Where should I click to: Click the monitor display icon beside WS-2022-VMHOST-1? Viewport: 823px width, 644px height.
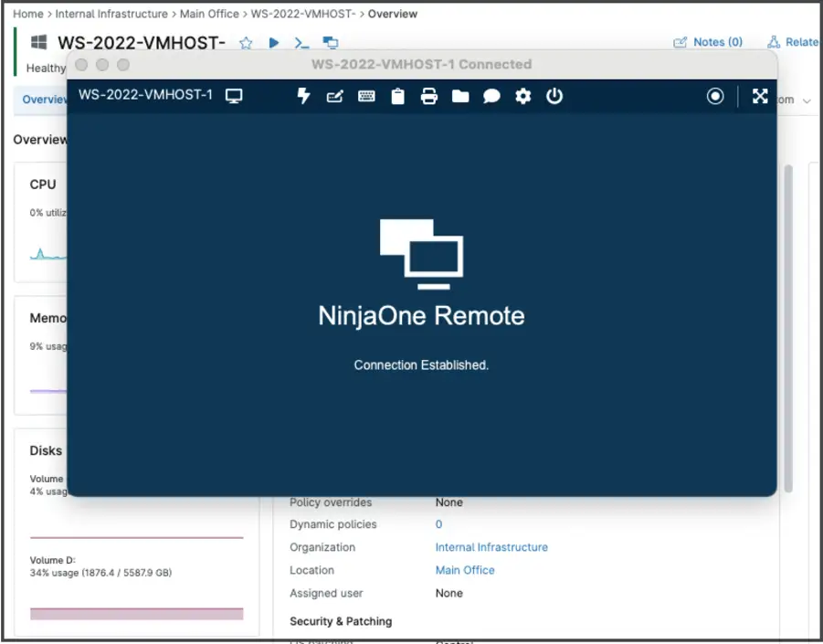[x=234, y=96]
